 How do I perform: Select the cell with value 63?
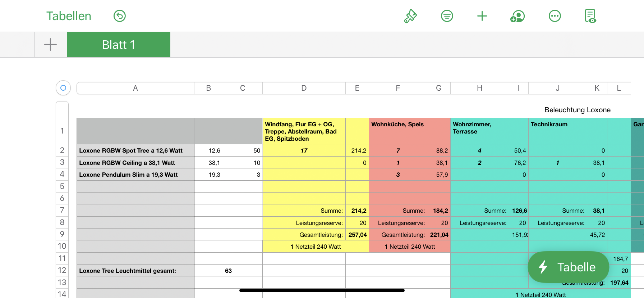coord(229,271)
